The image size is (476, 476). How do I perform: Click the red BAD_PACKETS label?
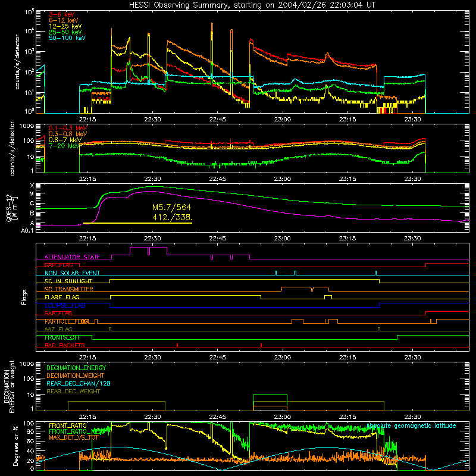[x=65, y=346]
